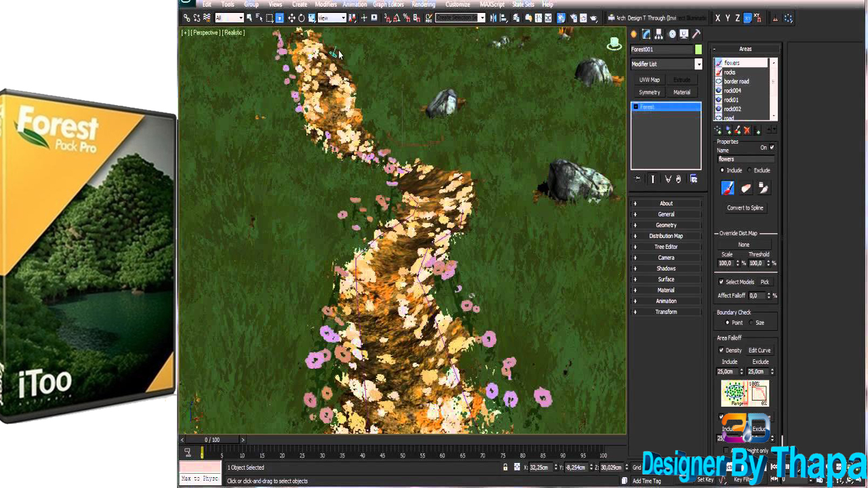This screenshot has width=868, height=488.
Task: Select the Rotate transform tool
Action: click(x=302, y=18)
